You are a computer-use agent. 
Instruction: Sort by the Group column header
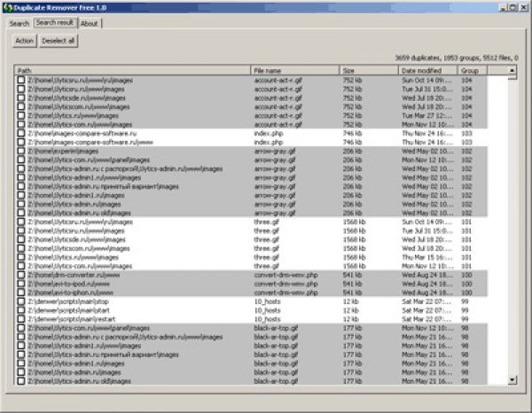(473, 71)
